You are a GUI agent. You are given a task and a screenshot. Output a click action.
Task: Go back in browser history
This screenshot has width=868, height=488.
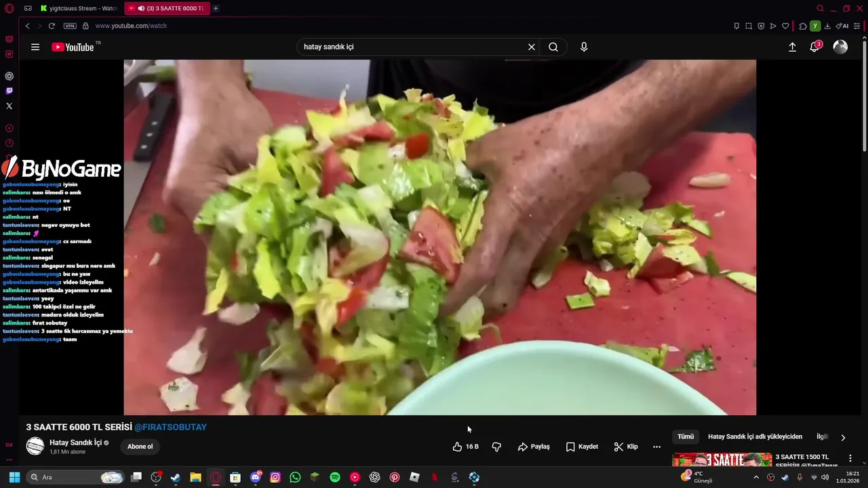[27, 26]
